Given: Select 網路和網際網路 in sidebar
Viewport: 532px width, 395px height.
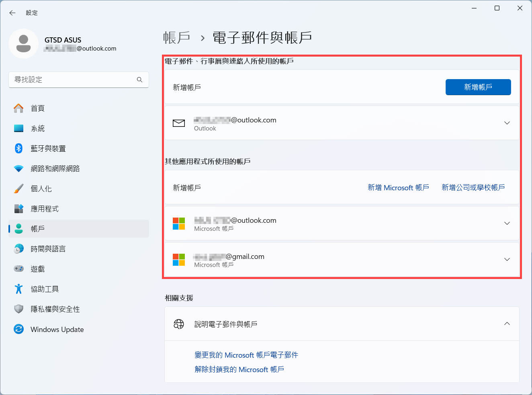Looking at the screenshot, I should pyautogui.click(x=79, y=168).
